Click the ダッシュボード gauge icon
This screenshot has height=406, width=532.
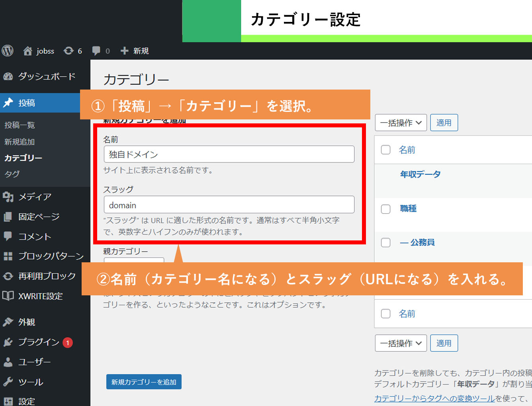pyautogui.click(x=8, y=76)
